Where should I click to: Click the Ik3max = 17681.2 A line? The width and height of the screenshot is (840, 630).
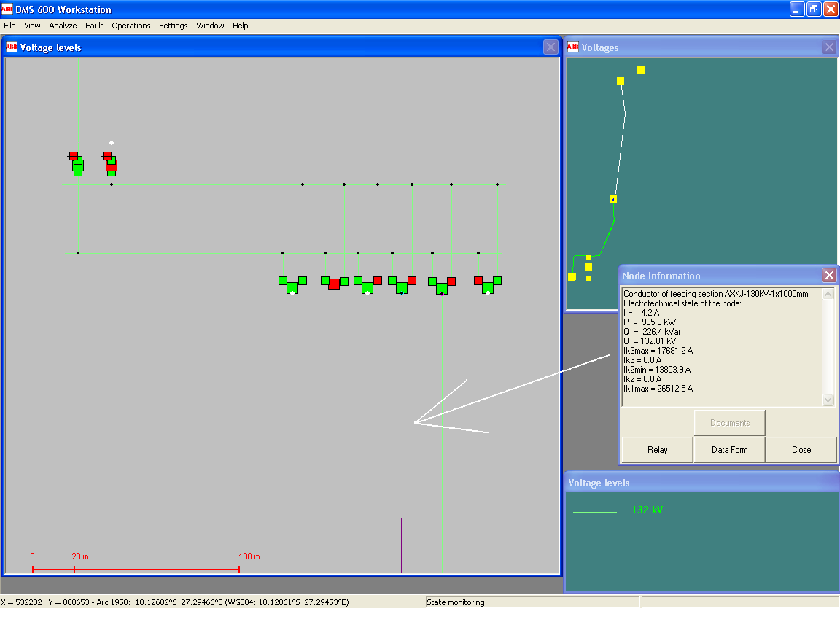pyautogui.click(x=658, y=350)
